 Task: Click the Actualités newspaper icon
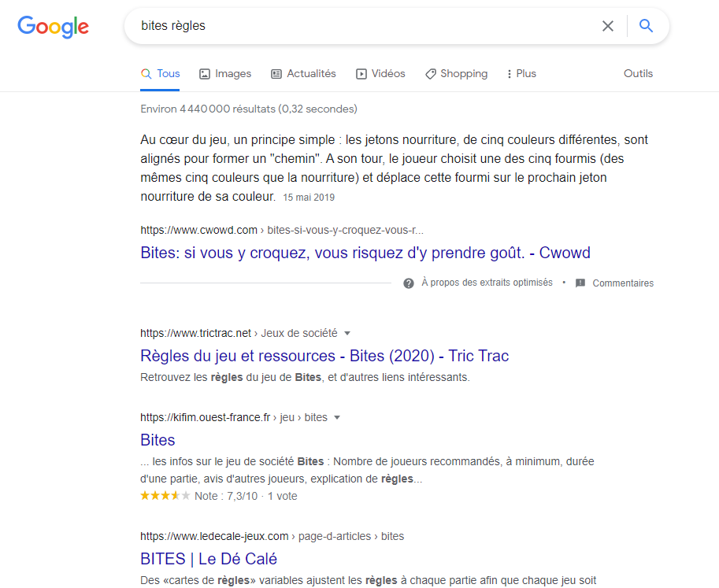(276, 74)
